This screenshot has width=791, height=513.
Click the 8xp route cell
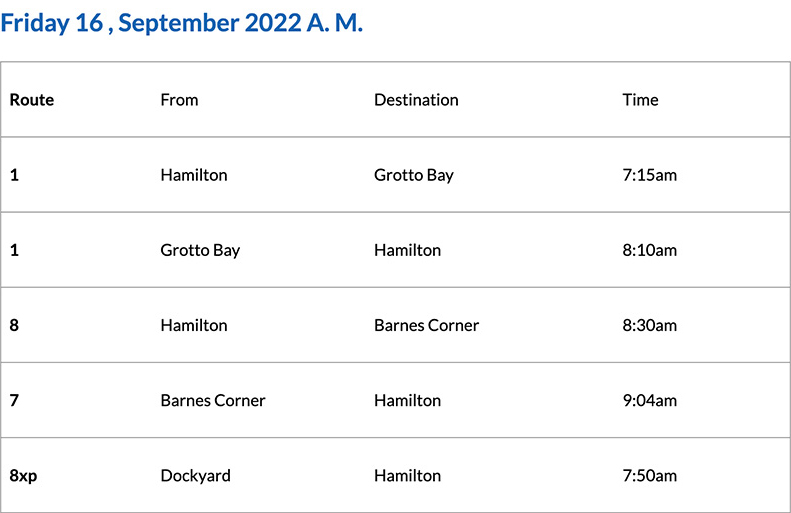(23, 475)
